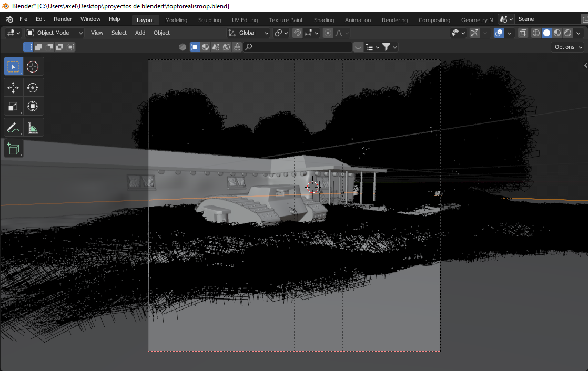
Task: Toggle the button left of the display mode dropdown
Action: click(358, 47)
